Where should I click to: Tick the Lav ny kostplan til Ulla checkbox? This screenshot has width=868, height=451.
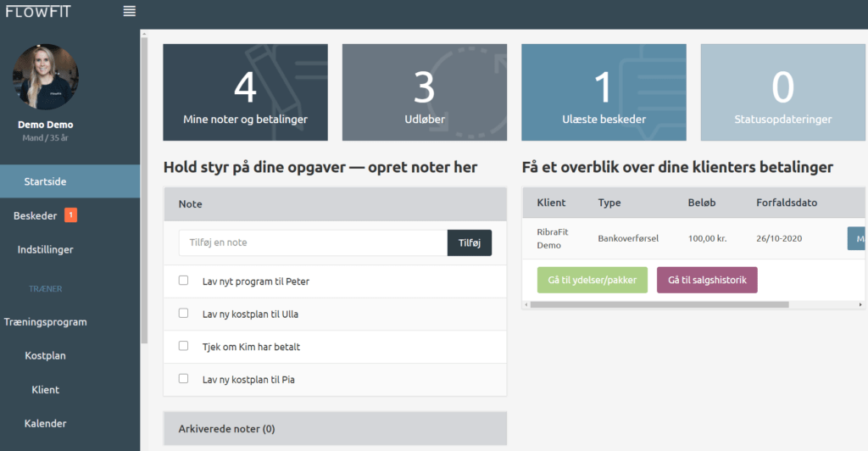coord(183,314)
